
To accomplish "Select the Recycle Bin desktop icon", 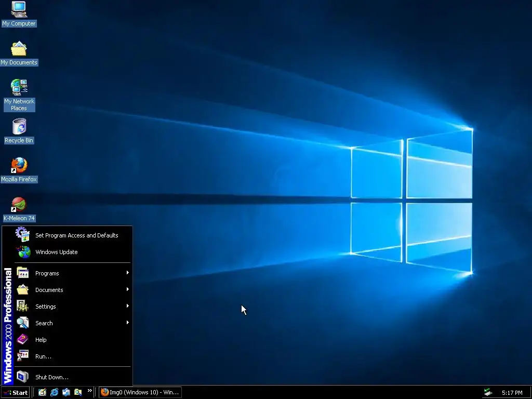I will 19,131.
